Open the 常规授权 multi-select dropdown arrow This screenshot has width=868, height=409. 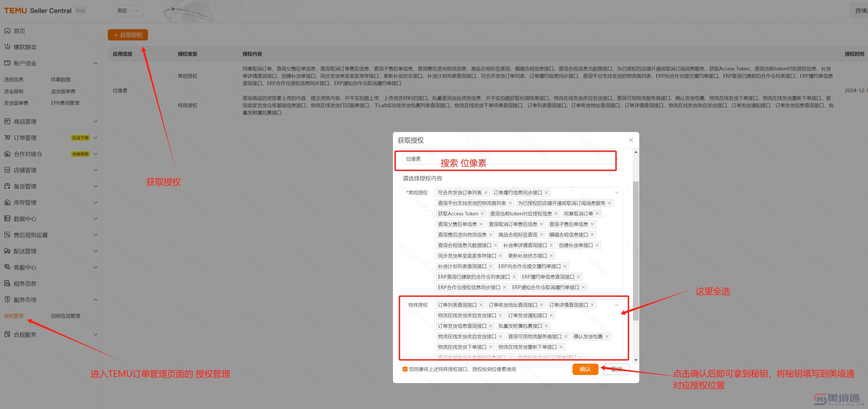[x=616, y=193]
